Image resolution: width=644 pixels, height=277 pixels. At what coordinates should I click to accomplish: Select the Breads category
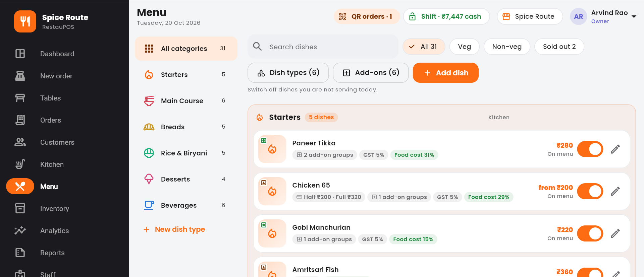click(x=186, y=127)
